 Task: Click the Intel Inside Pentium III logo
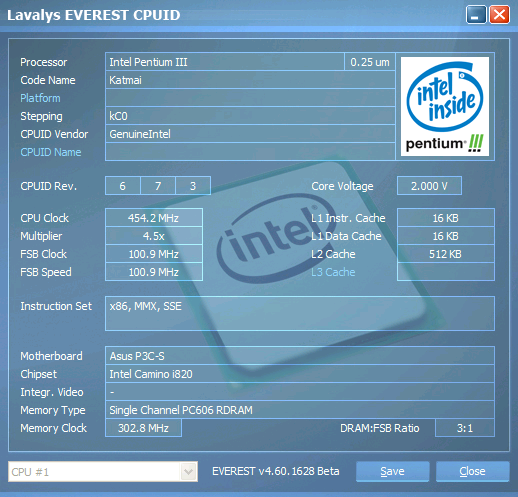pos(445,106)
